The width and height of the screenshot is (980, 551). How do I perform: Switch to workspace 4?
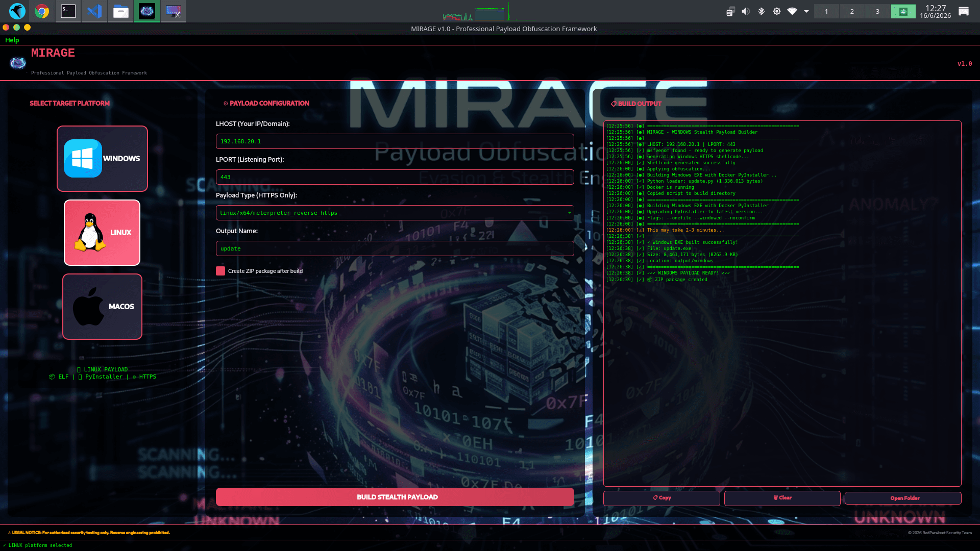coord(903,11)
